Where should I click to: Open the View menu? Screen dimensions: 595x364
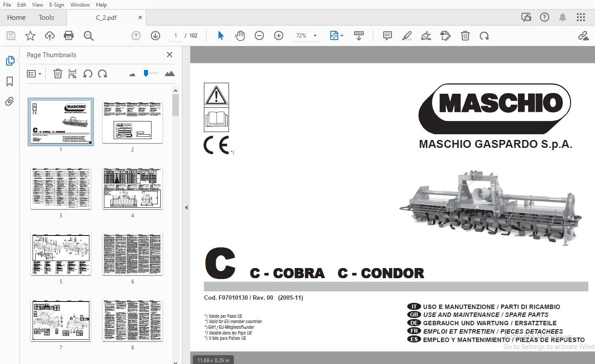pos(37,4)
